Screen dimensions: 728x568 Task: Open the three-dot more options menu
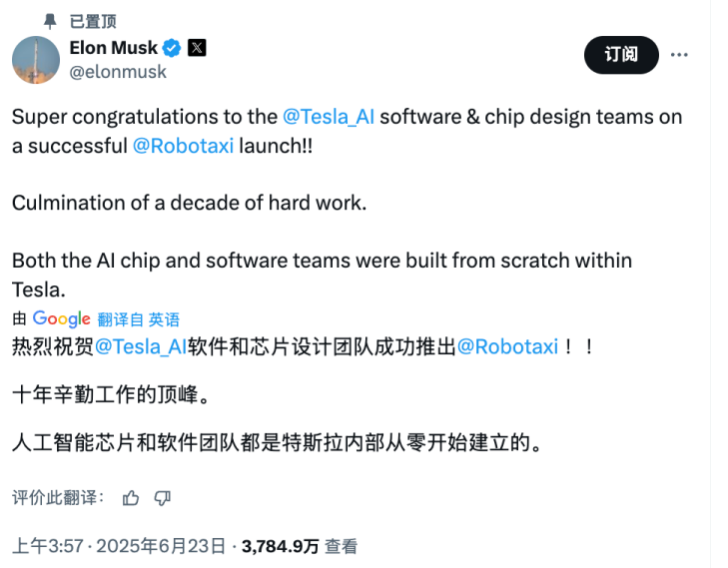click(679, 55)
